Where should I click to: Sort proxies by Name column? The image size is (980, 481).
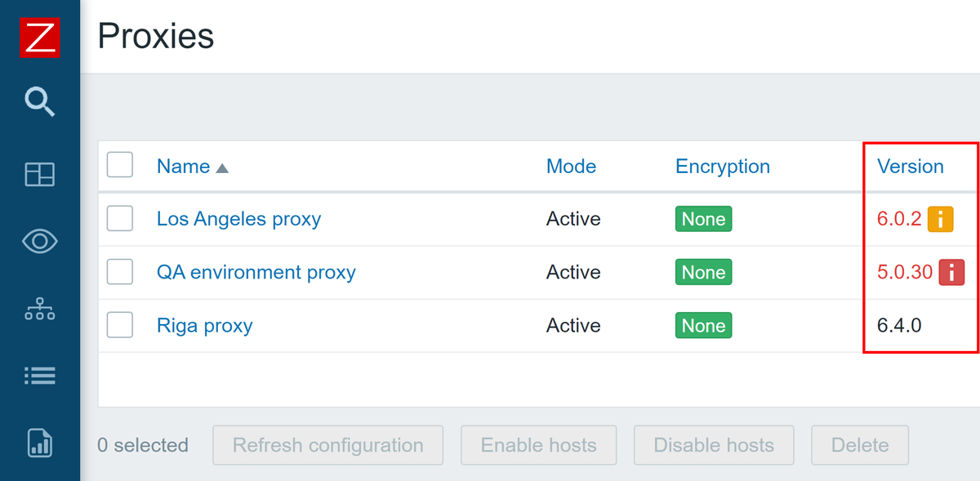184,167
